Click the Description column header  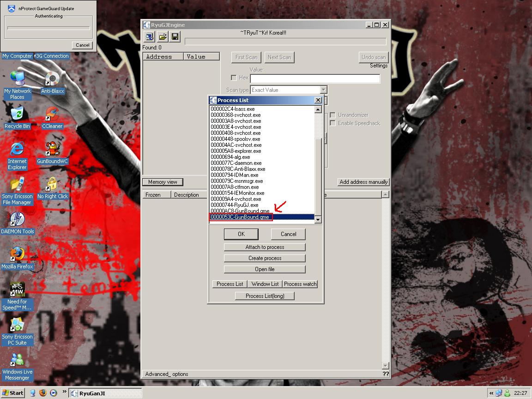[x=189, y=195]
